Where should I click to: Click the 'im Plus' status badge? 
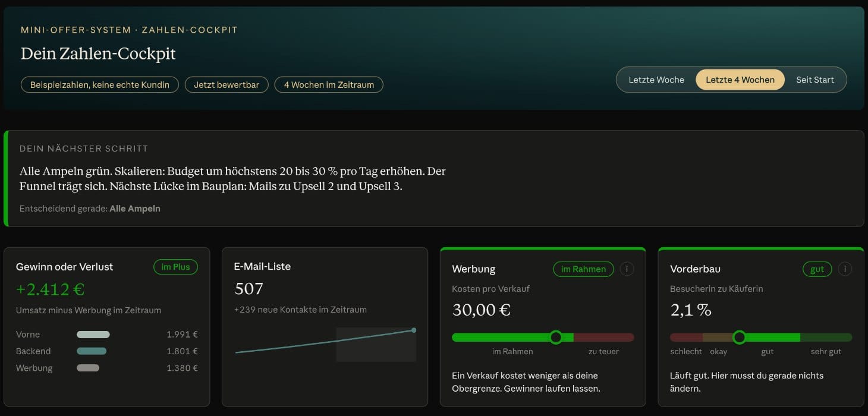pyautogui.click(x=175, y=267)
